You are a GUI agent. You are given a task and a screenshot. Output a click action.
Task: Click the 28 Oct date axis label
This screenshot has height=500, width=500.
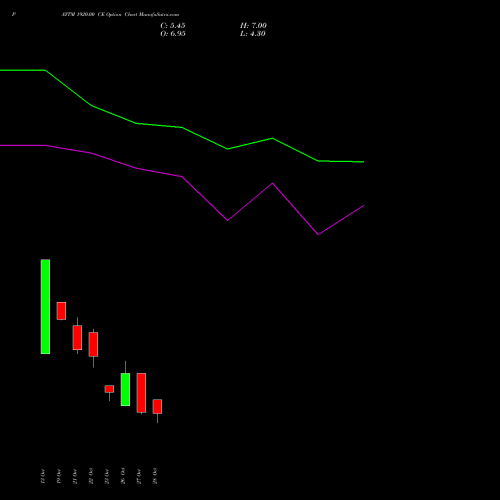(x=155, y=476)
